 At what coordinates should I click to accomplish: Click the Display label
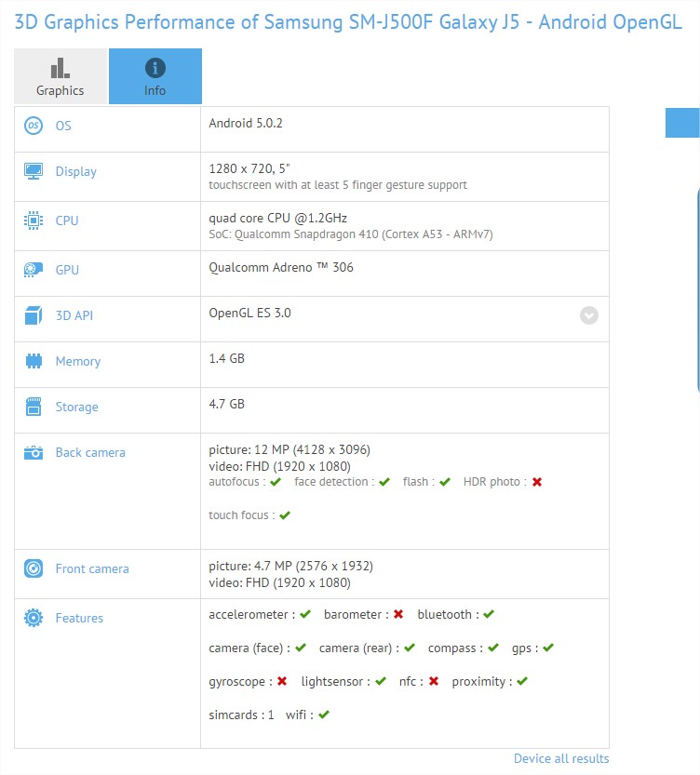[x=76, y=171]
